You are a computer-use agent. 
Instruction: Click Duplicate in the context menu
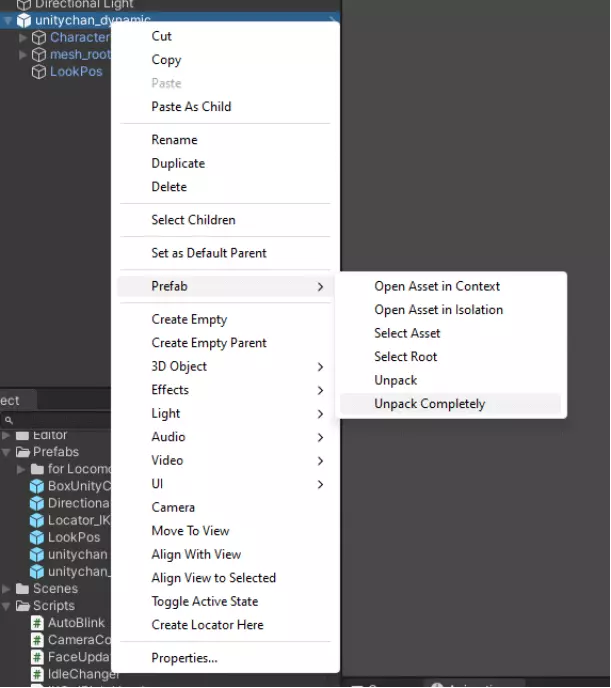178,163
